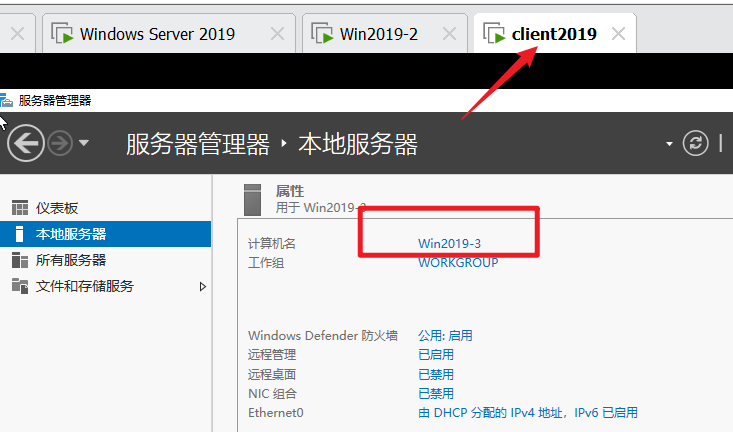Click the server icon beside 属性
Viewport: 733px width, 432px height.
(252, 200)
